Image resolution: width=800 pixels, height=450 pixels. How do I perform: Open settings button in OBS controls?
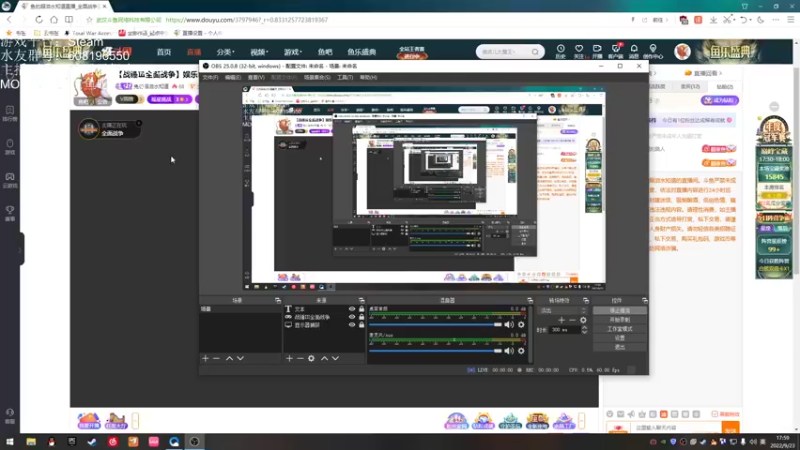pos(619,338)
